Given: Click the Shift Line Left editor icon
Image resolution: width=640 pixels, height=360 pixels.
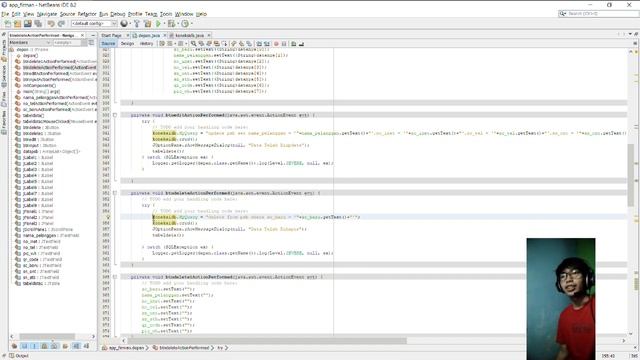Looking at the screenshot, I should [259, 44].
